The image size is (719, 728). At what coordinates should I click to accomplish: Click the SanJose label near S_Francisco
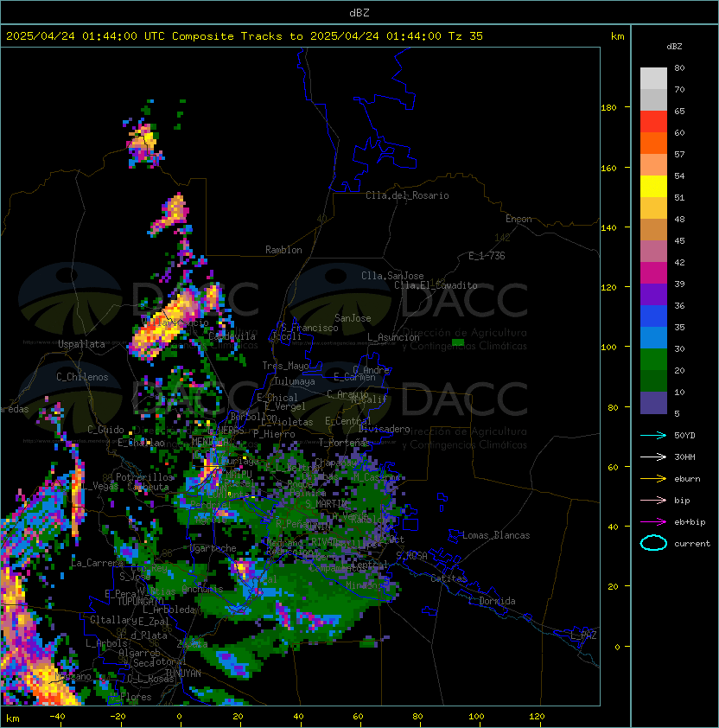pos(353,318)
